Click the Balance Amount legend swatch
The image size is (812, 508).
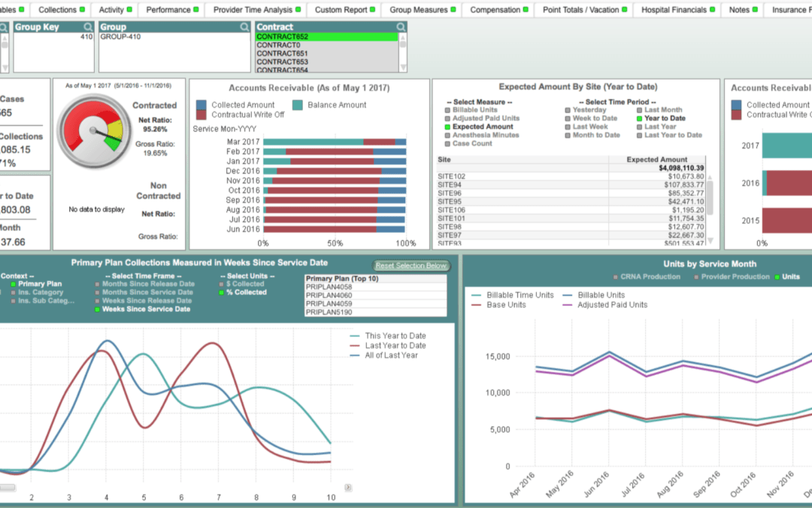pos(297,105)
